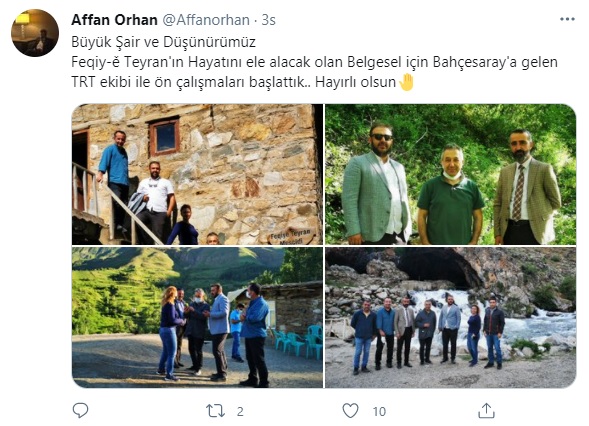589x426 pixels.
Task: Open the three men portrait photo
Action: 450,174
